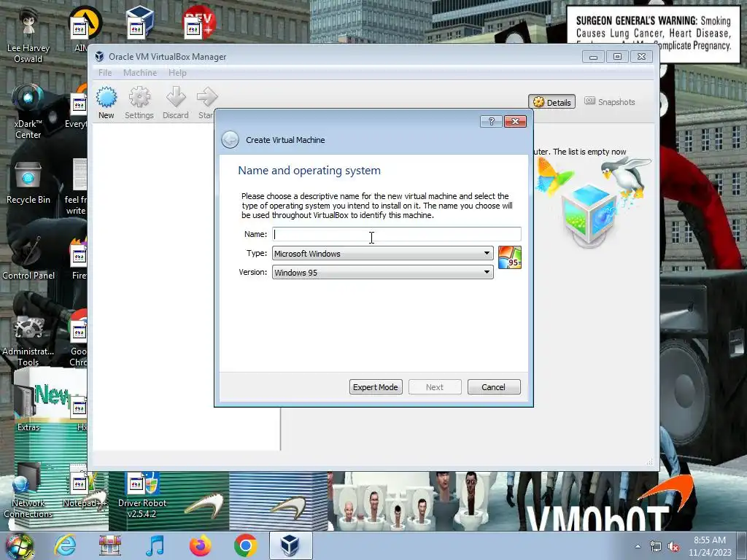This screenshot has width=747, height=560.
Task: Click the Windows Start orb
Action: (x=20, y=545)
